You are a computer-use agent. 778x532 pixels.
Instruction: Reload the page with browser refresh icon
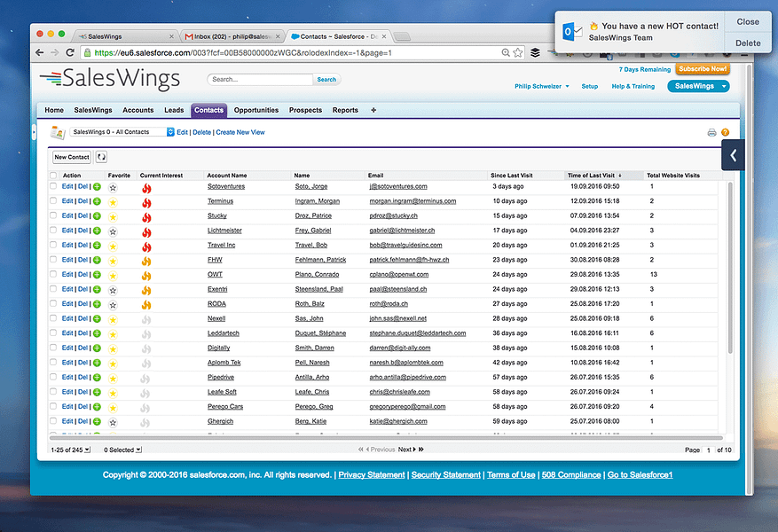click(x=70, y=52)
